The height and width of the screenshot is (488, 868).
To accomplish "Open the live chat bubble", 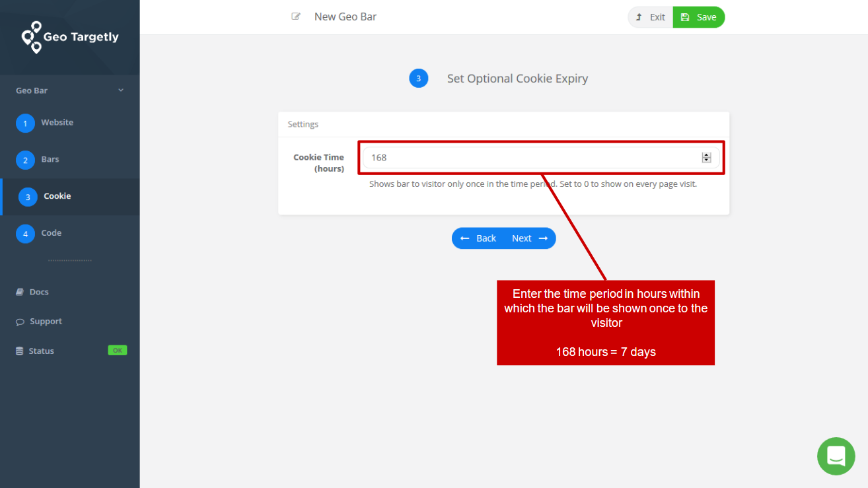I will [836, 456].
